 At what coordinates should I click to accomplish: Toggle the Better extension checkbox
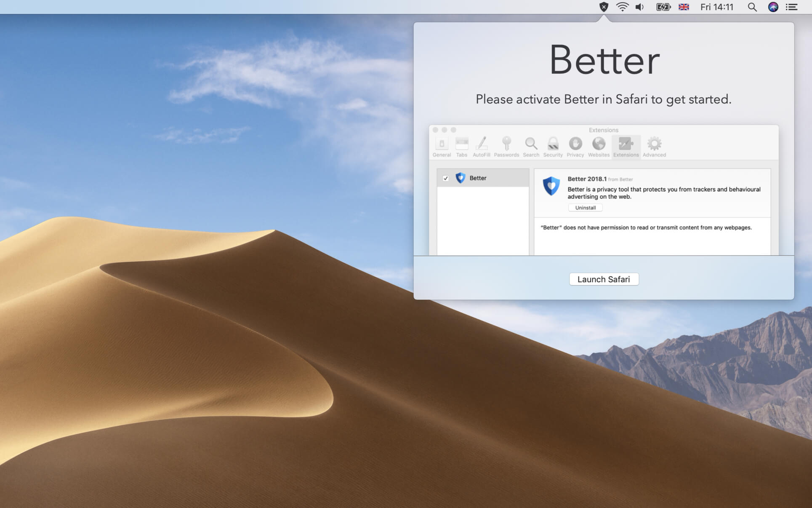tap(445, 178)
